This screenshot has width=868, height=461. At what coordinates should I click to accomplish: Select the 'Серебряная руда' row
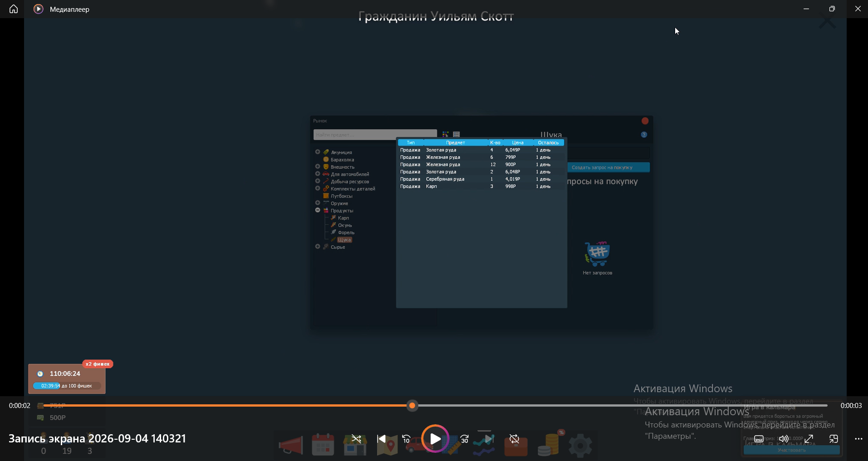481,179
